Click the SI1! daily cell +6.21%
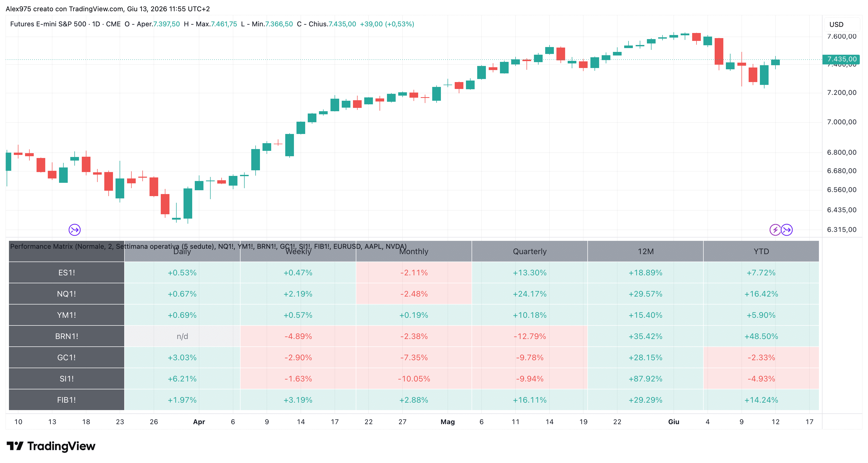868x463 pixels. pyautogui.click(x=182, y=379)
